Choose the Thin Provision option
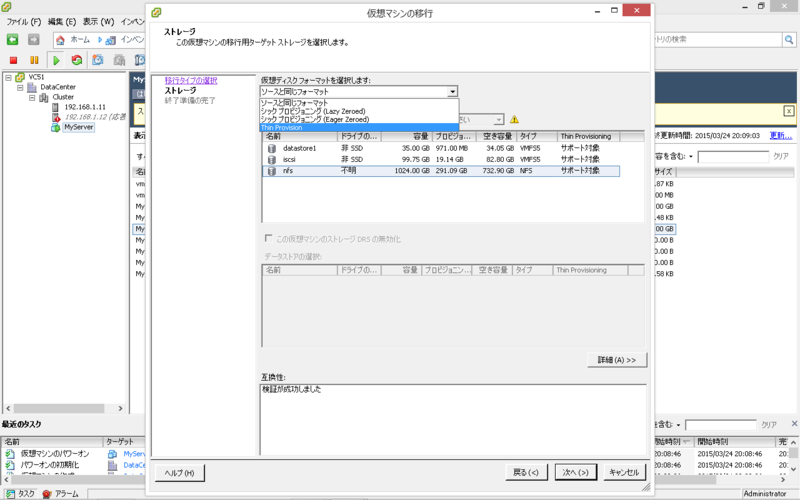The width and height of the screenshot is (800, 500). [x=359, y=128]
